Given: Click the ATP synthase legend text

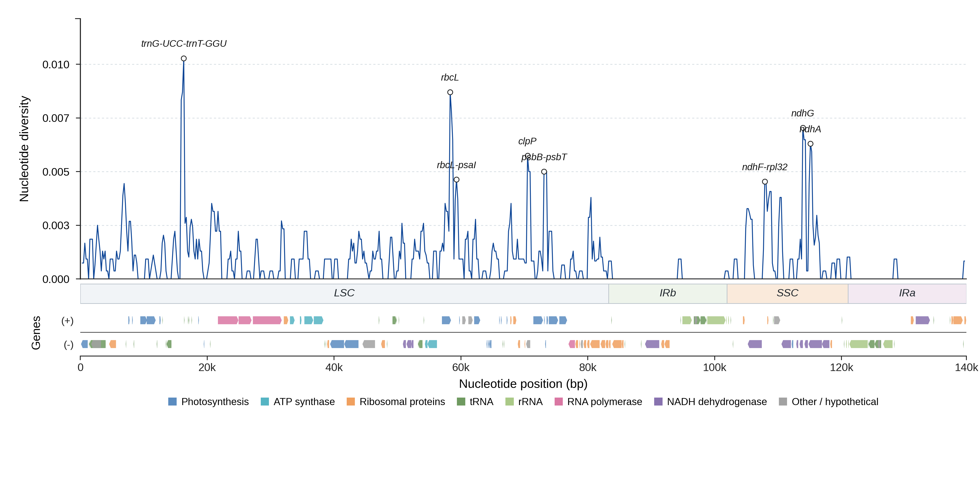Looking at the screenshot, I should point(304,402).
